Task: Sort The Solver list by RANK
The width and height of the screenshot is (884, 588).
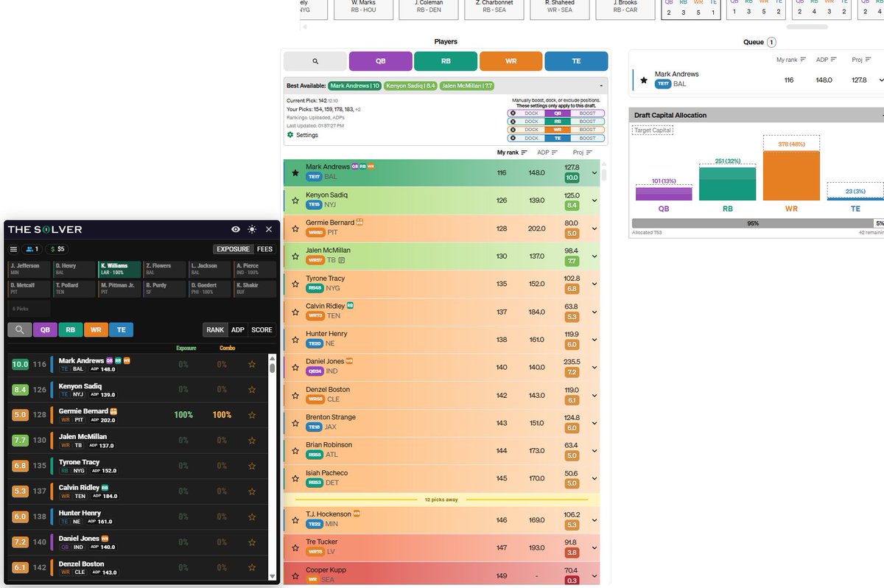Action: pyautogui.click(x=215, y=330)
